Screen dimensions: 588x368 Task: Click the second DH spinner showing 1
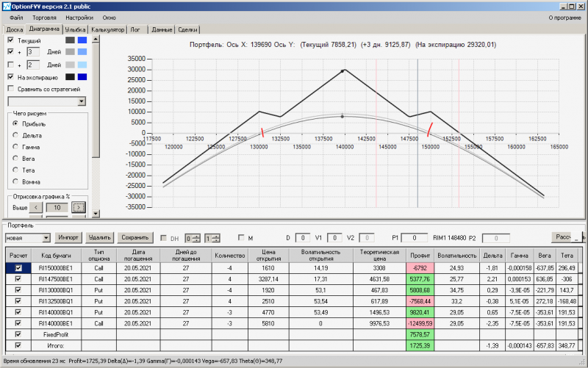coord(212,238)
